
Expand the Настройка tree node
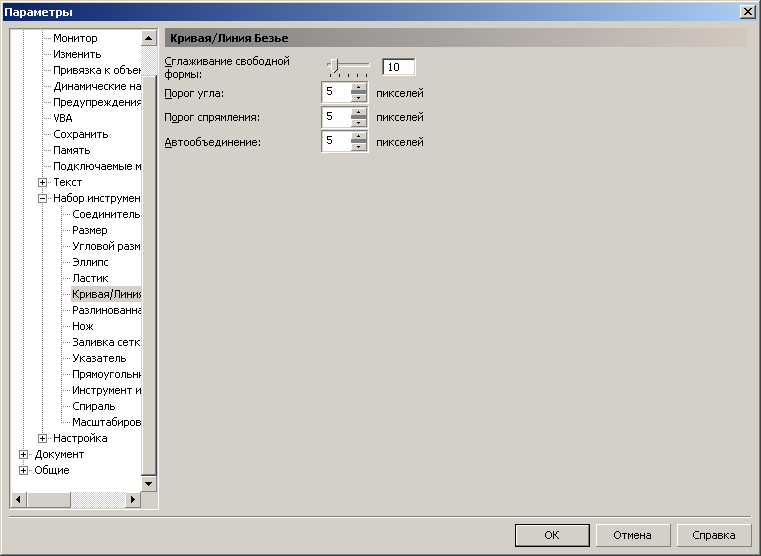click(42, 439)
